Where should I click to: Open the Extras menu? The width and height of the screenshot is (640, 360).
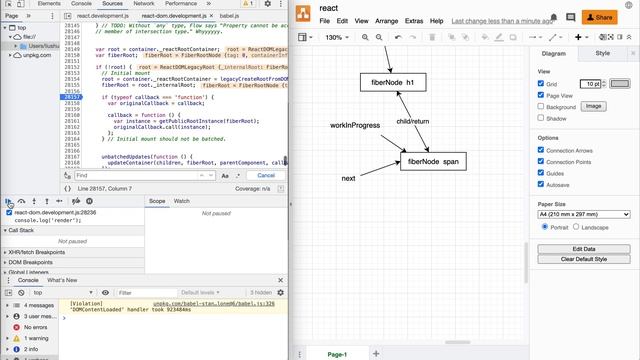(414, 21)
